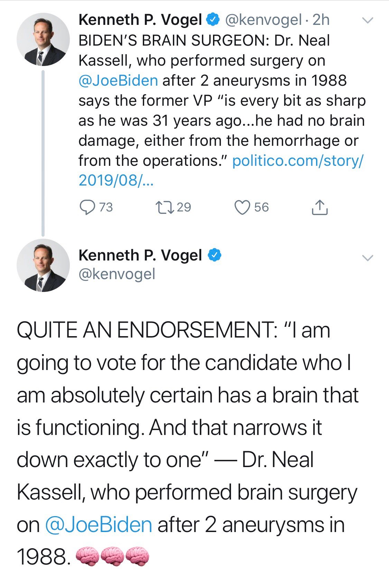Open second tweet's profile photo
Image resolution: width=389 pixels, height=588 pixels.
coord(43,265)
